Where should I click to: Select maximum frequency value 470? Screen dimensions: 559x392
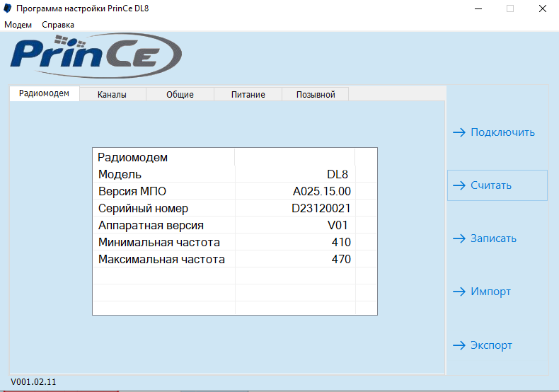[x=295, y=259]
